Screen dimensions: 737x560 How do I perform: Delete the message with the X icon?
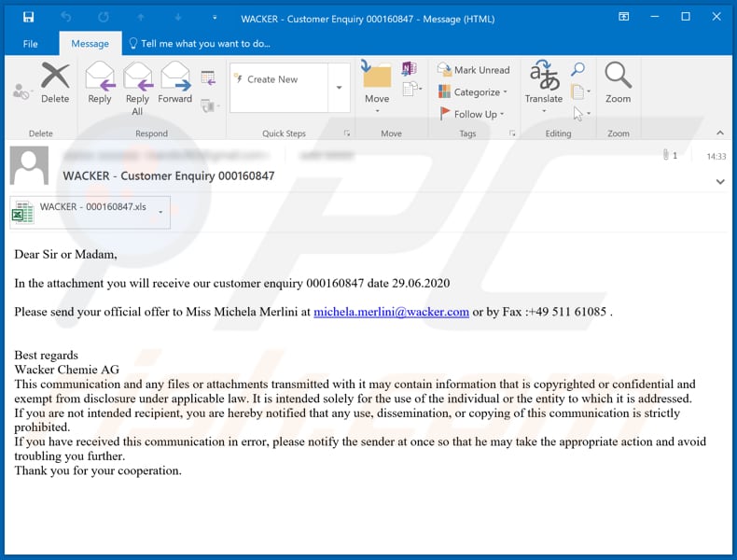click(x=55, y=83)
